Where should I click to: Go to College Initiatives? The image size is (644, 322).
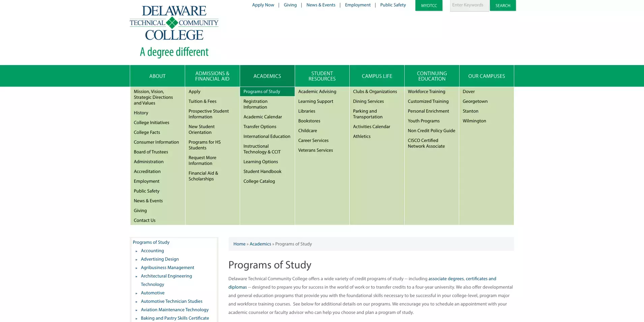[151, 122]
